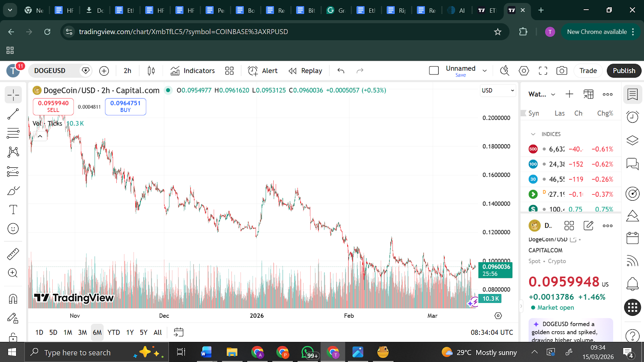Open chart settings hexagon icon
Image resolution: width=644 pixels, height=362 pixels.
(524, 71)
